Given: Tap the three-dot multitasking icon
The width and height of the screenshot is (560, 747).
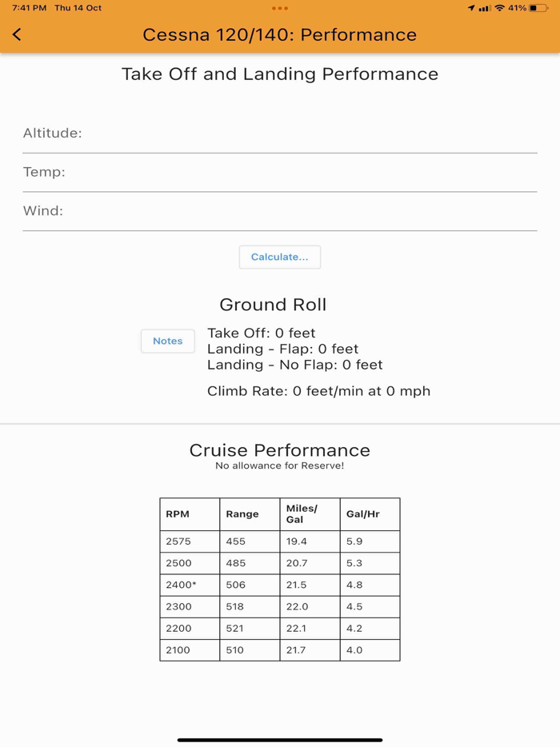Looking at the screenshot, I should coord(280,8).
